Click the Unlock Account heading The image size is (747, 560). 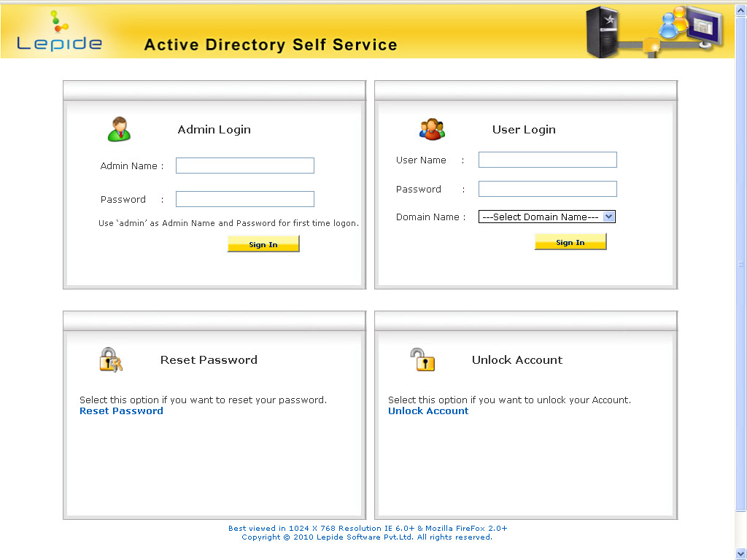(517, 360)
